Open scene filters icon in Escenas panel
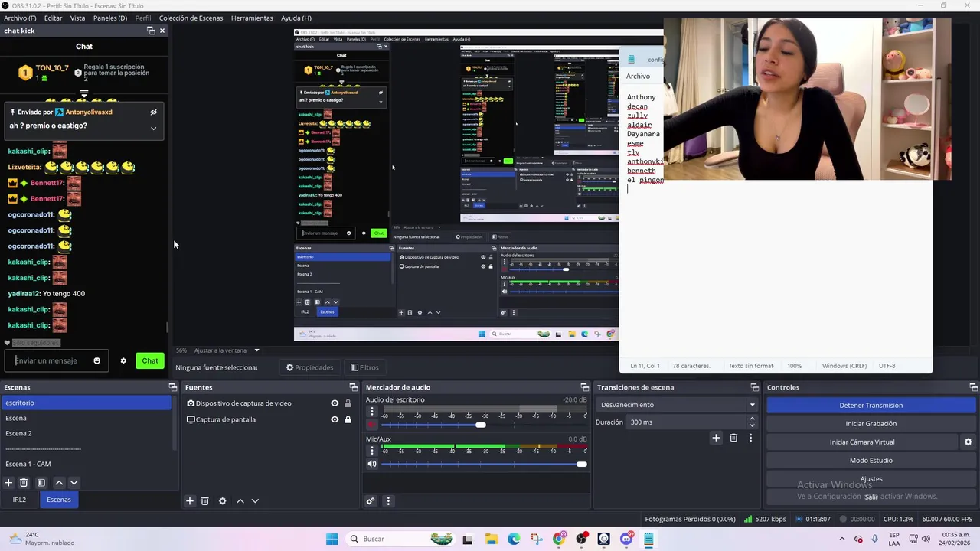 click(41, 483)
